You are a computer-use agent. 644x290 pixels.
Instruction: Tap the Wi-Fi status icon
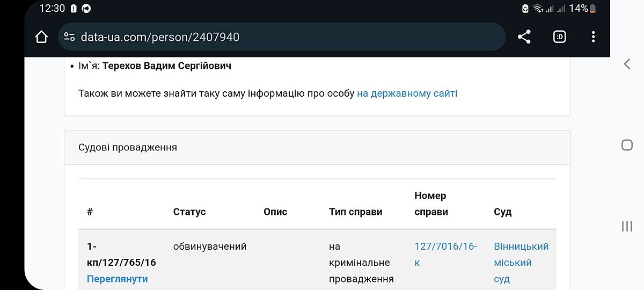click(538, 9)
